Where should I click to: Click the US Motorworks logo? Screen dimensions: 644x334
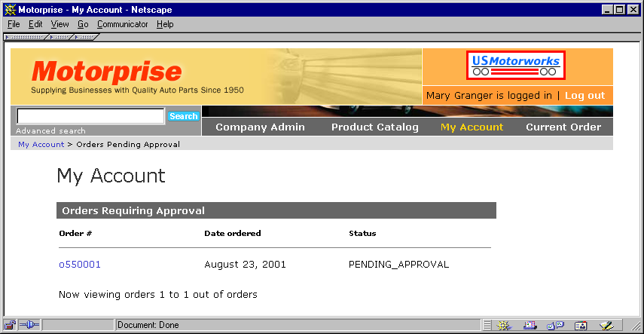515,65
